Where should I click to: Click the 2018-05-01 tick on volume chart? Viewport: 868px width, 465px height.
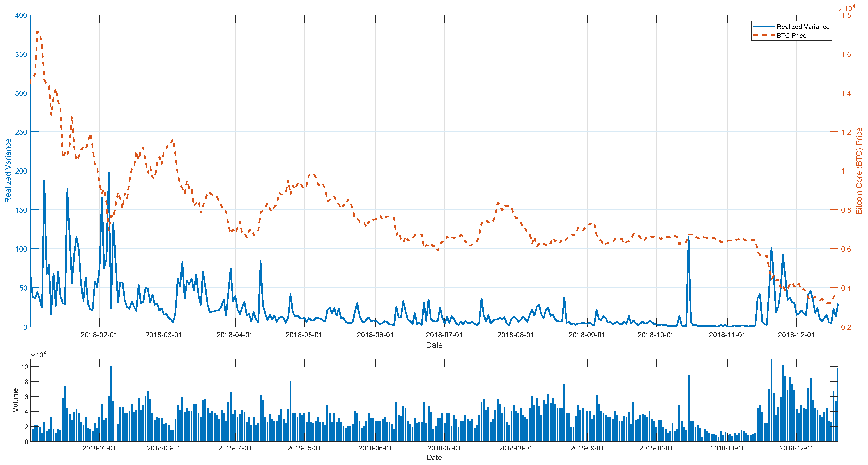pyautogui.click(x=304, y=448)
